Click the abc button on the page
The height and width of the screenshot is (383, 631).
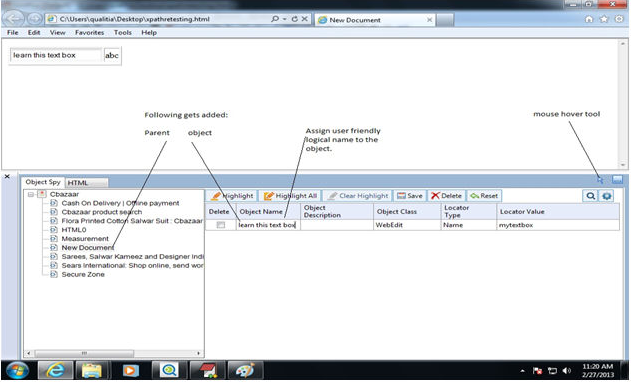pos(112,56)
